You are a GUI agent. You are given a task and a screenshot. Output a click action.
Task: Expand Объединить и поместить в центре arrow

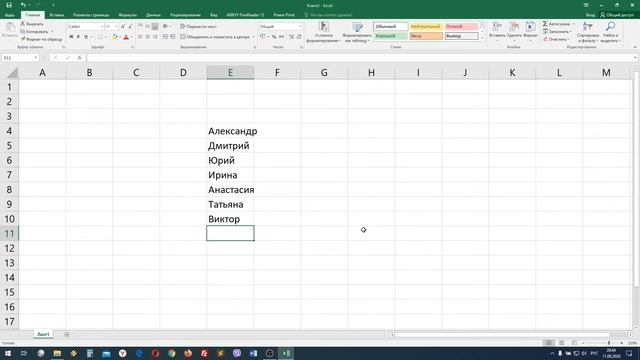coord(253,37)
